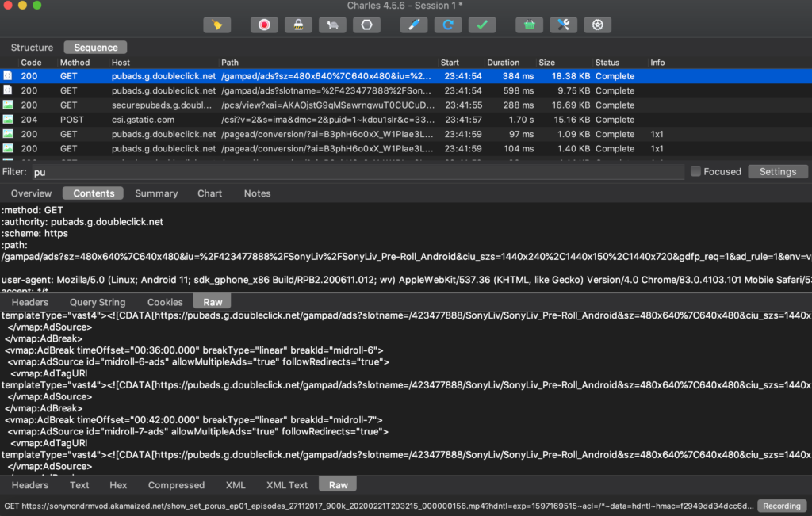Image resolution: width=812 pixels, height=516 pixels.
Task: Click the Filter text field containing pu
Action: [x=358, y=172]
